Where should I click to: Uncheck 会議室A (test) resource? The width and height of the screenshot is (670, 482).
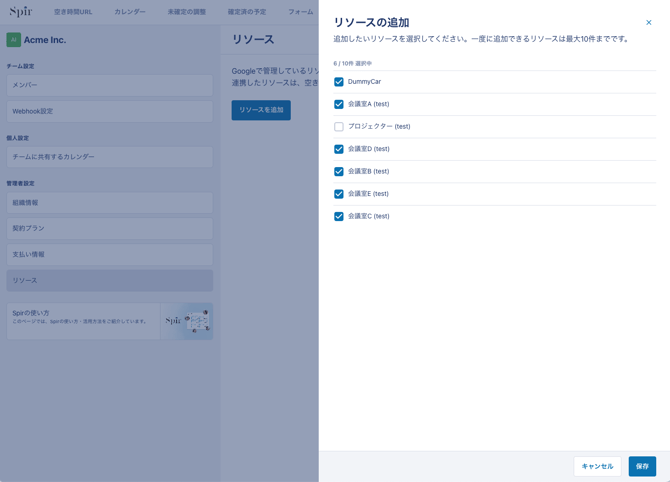point(339,104)
